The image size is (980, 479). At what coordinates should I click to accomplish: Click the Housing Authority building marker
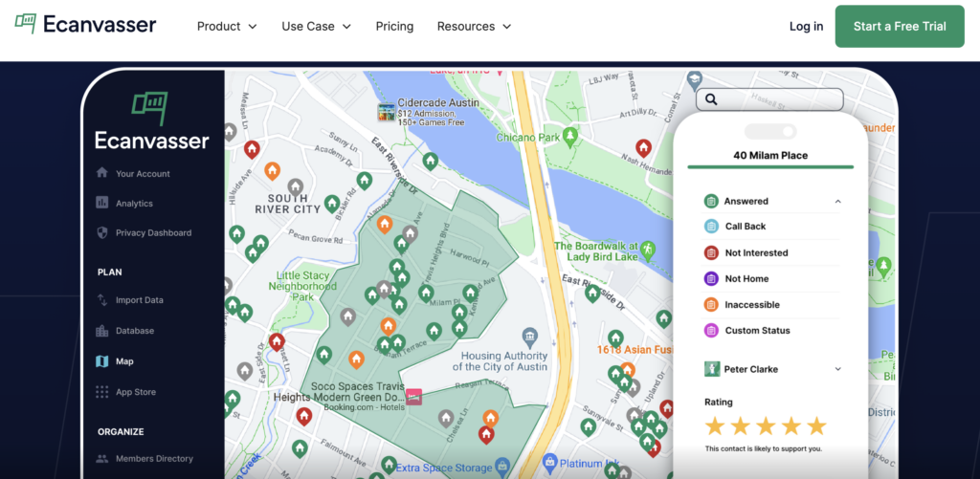pos(530,338)
